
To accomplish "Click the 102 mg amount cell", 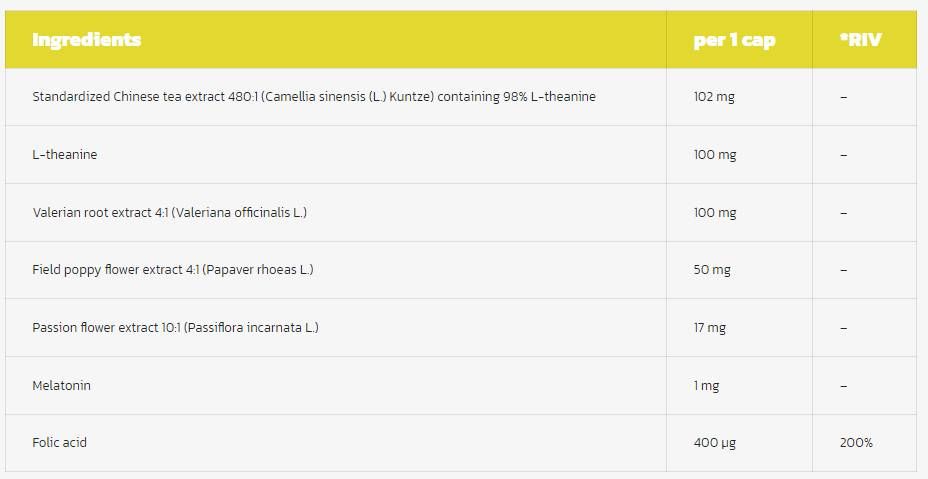I will (x=714, y=97).
